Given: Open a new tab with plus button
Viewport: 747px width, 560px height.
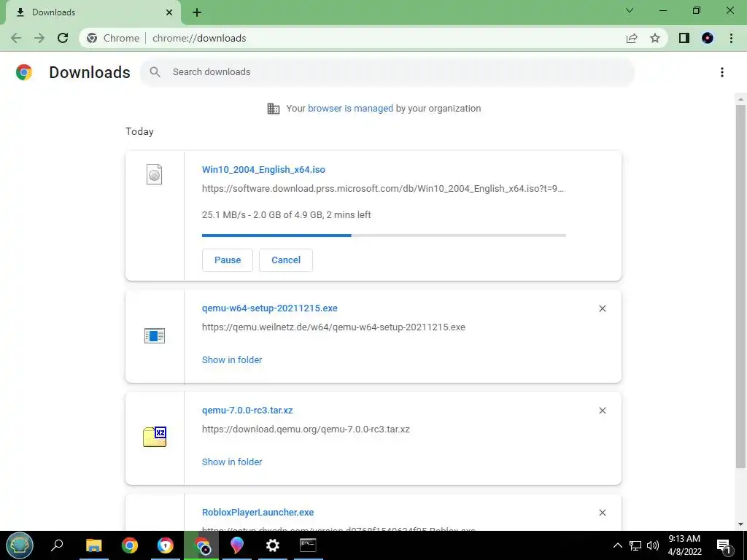Looking at the screenshot, I should pyautogui.click(x=197, y=12).
